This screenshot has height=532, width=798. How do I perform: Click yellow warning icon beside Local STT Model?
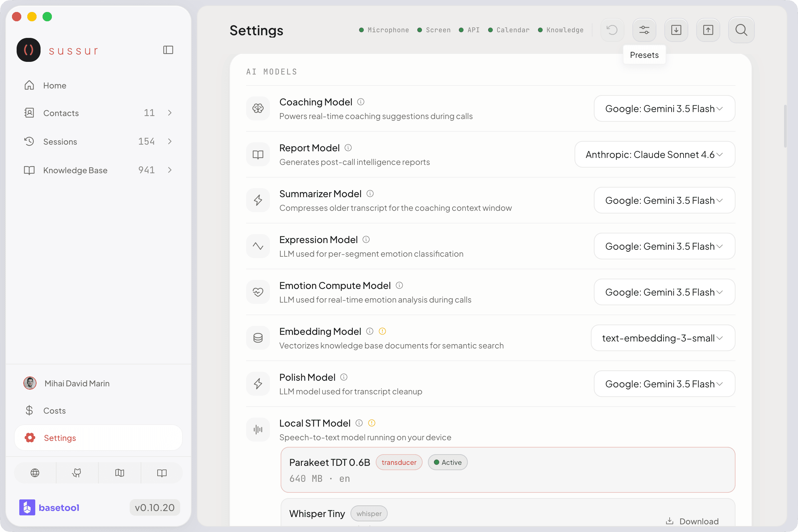(x=371, y=423)
